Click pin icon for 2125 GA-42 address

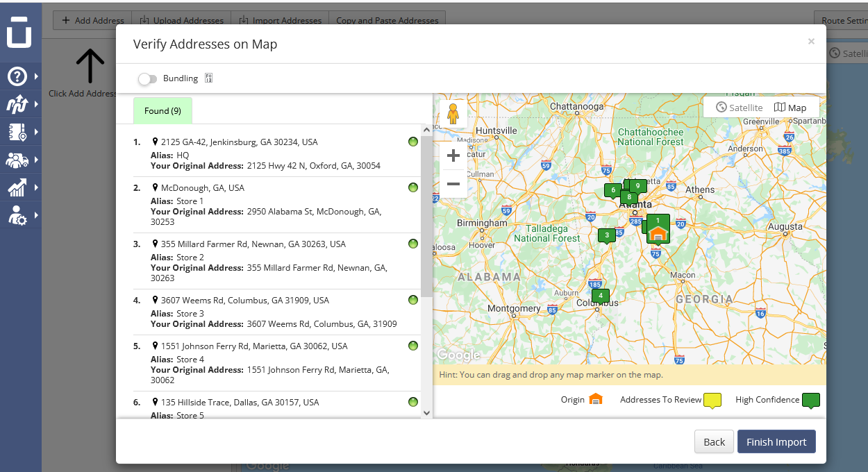(x=156, y=142)
